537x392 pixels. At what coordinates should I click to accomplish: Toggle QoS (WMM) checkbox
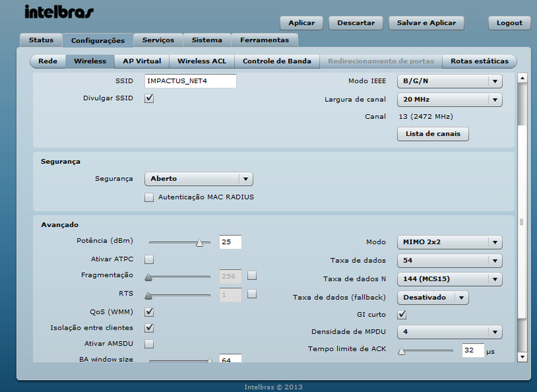point(149,312)
